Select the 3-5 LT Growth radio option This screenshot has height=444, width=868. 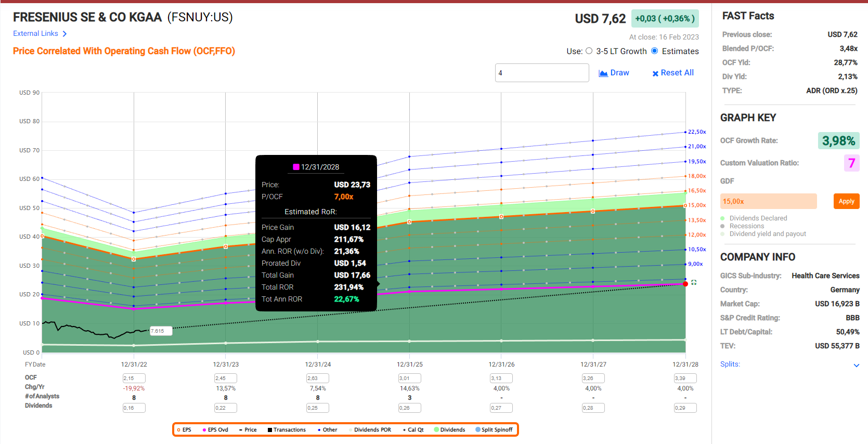coord(589,51)
